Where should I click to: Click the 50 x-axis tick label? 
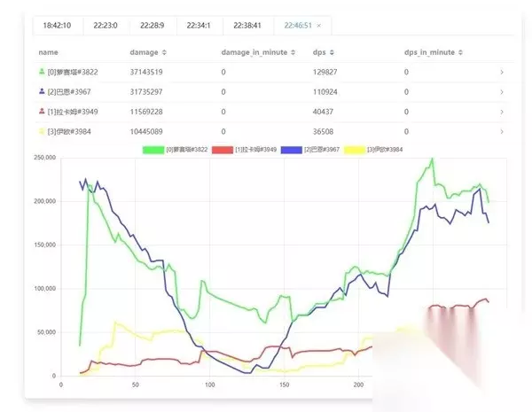[135, 385]
